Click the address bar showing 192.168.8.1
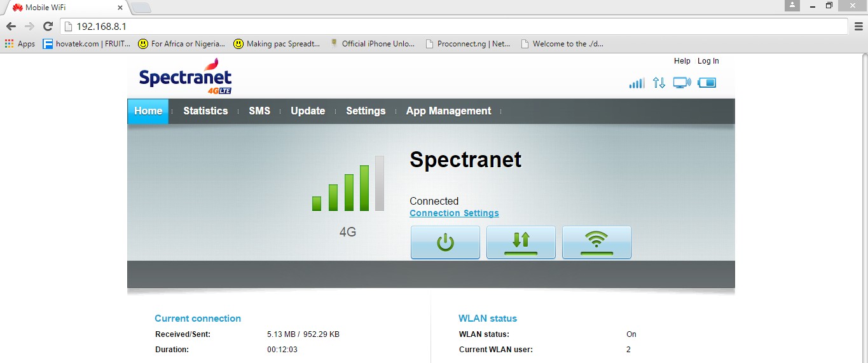Screen dimensions: 868x363 point(455,26)
